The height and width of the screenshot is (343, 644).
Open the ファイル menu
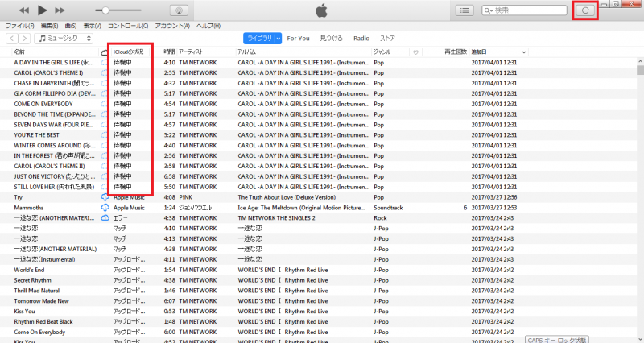click(19, 26)
